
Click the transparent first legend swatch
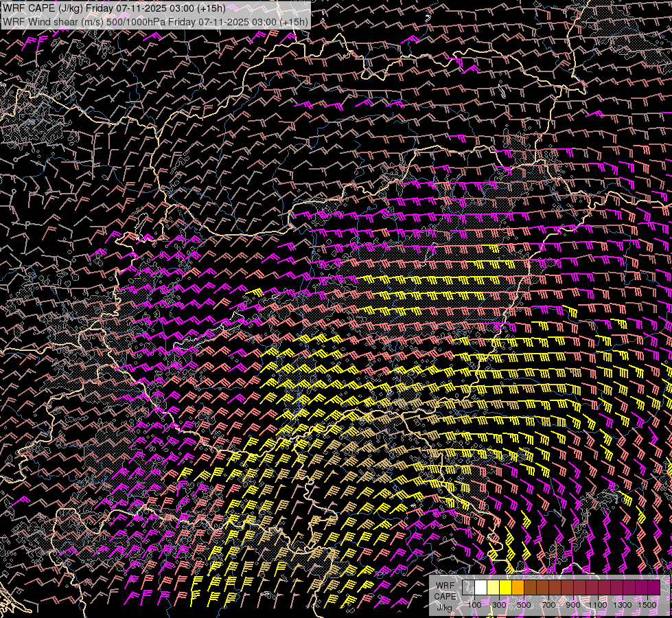[x=468, y=587]
